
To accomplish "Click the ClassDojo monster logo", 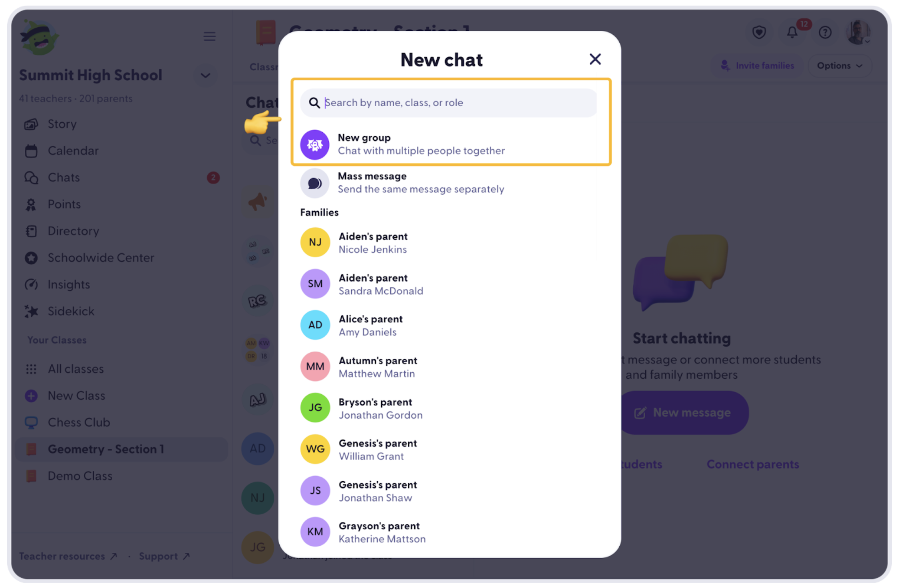I will 39,37.
